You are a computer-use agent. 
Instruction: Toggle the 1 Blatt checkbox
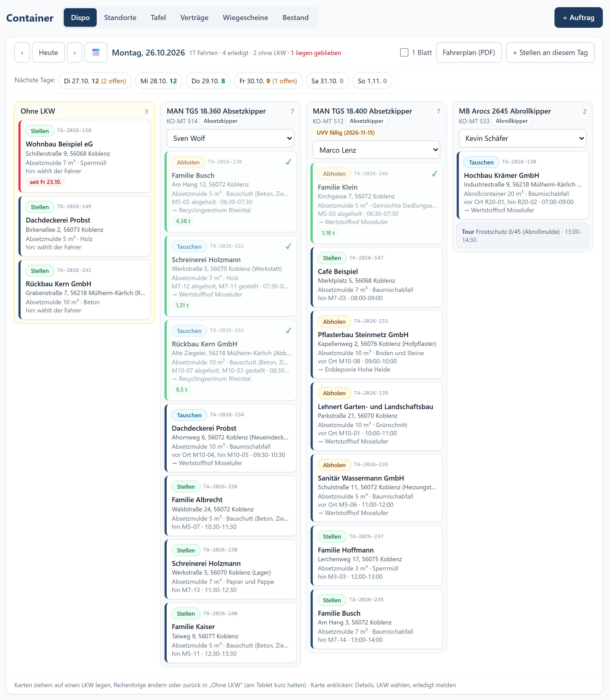click(404, 53)
